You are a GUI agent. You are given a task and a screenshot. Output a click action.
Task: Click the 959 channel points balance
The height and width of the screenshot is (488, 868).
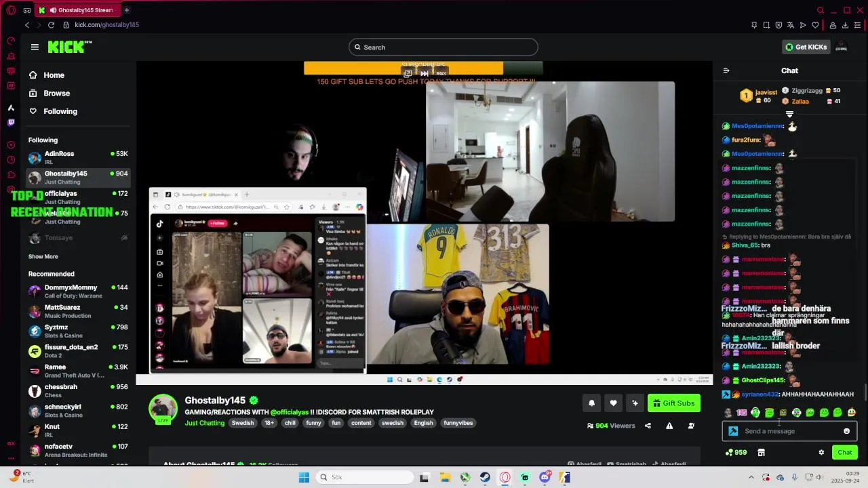pos(736,452)
